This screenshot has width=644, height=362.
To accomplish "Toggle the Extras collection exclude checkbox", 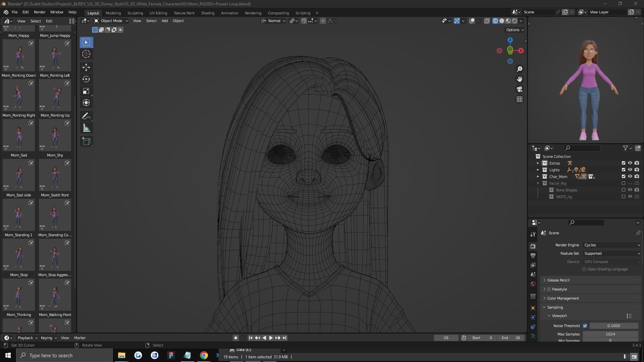I will click(x=624, y=163).
